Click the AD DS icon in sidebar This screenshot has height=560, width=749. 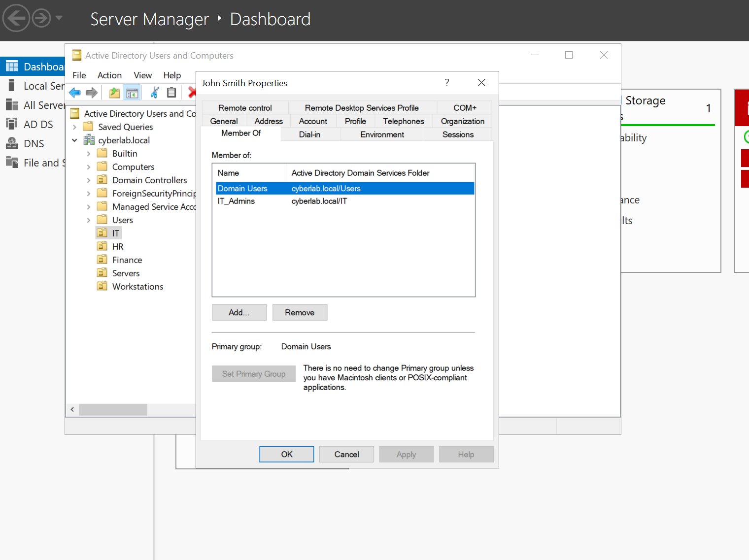click(x=12, y=124)
